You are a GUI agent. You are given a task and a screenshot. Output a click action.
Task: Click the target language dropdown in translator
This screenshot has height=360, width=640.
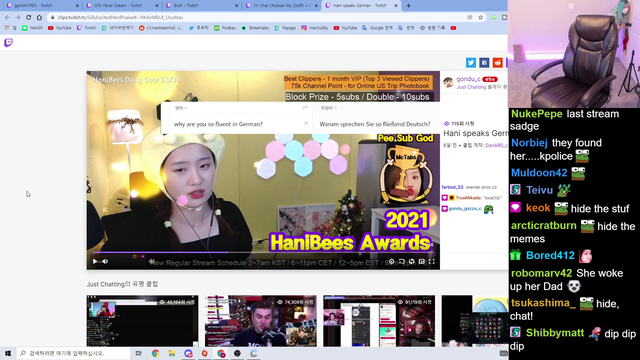tap(329, 108)
